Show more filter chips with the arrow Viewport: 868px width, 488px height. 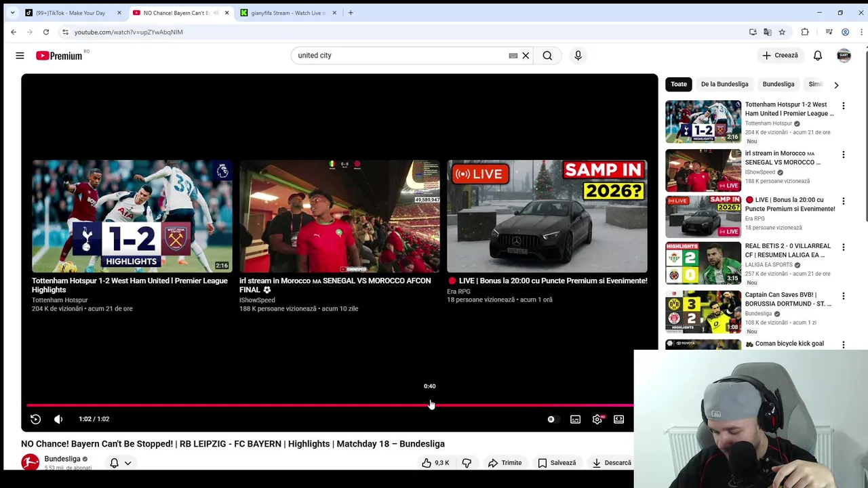point(836,85)
